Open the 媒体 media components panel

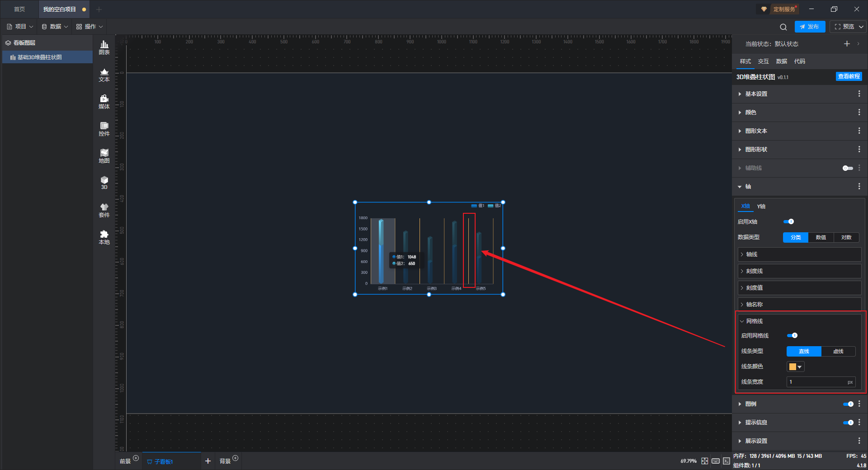[104, 102]
